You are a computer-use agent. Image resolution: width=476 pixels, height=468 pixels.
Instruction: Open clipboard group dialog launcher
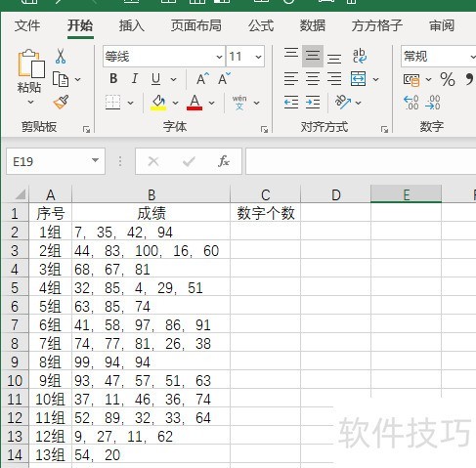point(86,130)
